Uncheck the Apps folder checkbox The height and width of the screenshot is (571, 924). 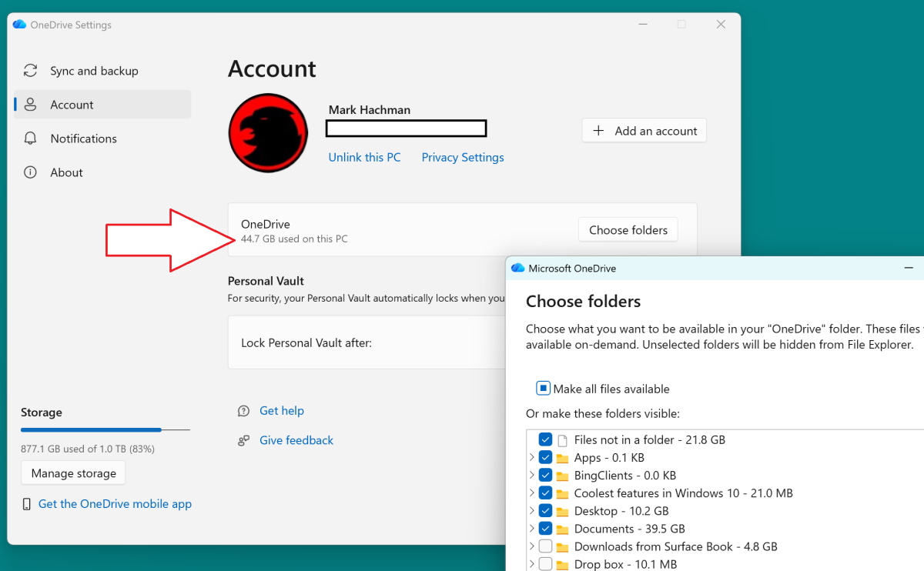(x=545, y=458)
